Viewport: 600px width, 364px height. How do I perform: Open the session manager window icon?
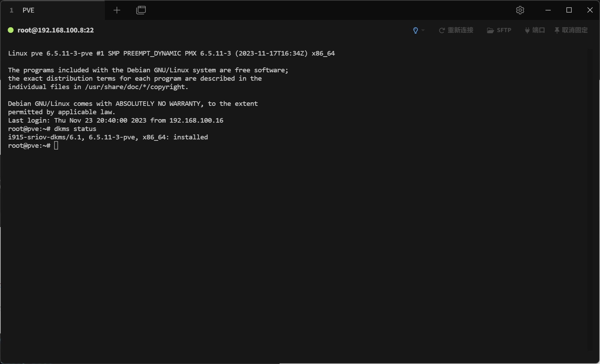[x=141, y=10]
